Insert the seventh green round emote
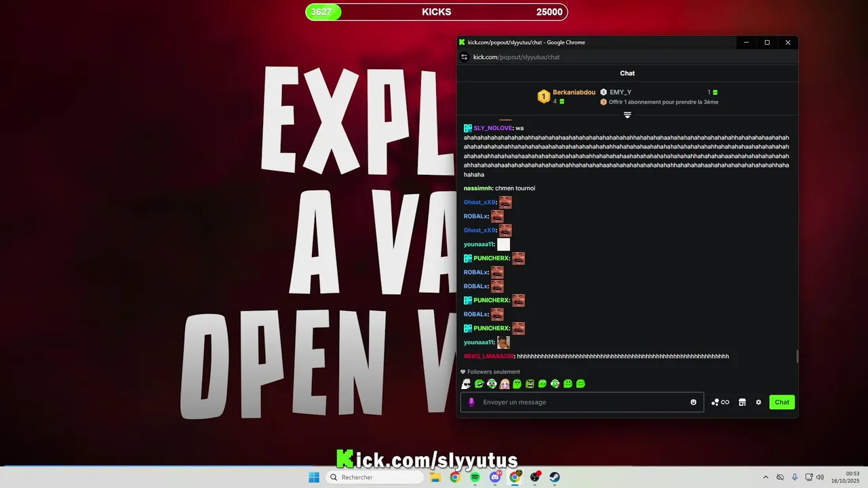 coord(542,384)
